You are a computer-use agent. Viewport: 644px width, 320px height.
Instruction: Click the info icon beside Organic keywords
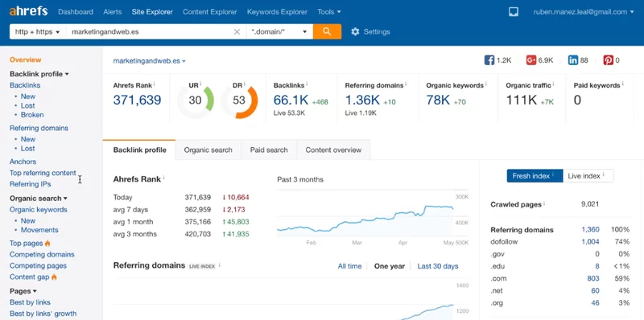486,84
